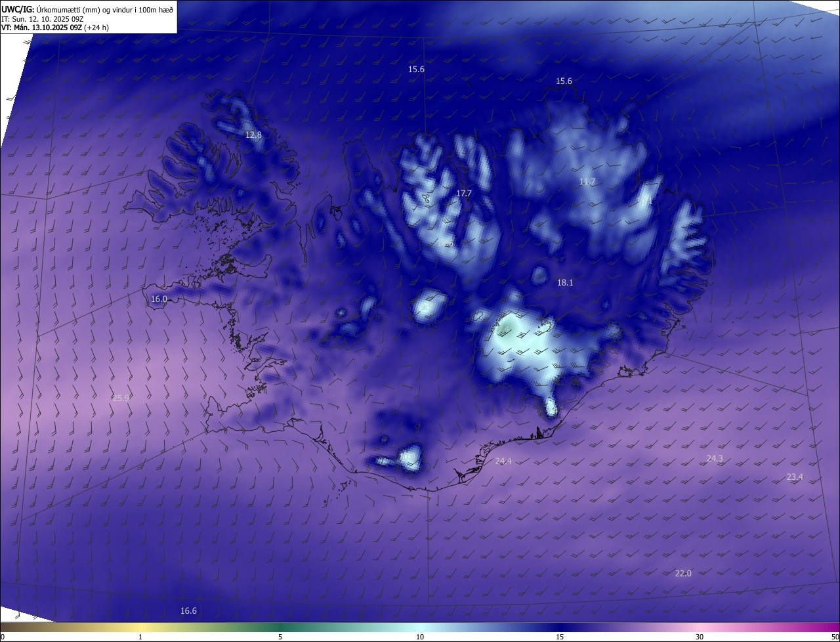
Task: Click the 1 tick on the color scale
Action: [x=140, y=637]
